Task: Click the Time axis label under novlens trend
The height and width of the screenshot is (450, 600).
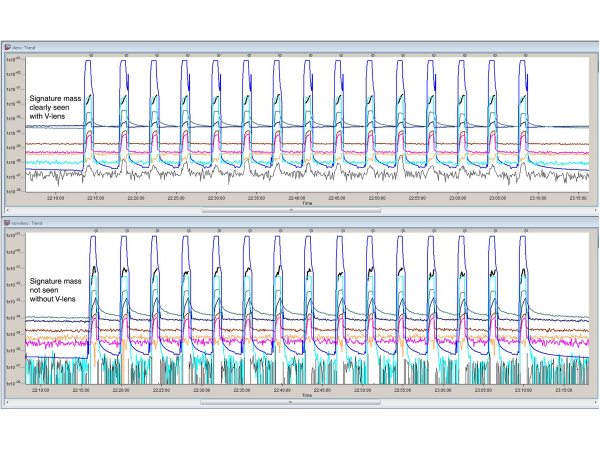Action: pos(308,396)
